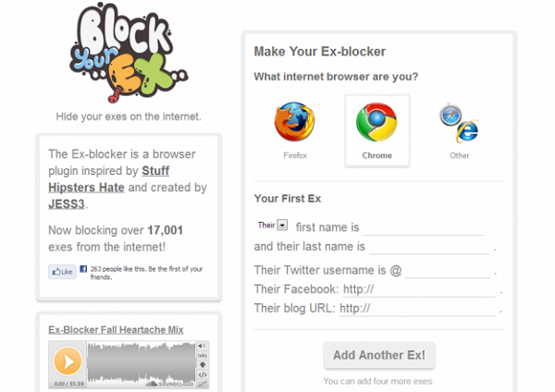Pick the Other browsers icon
Image resolution: width=555 pixels, height=392 pixels.
[x=459, y=123]
